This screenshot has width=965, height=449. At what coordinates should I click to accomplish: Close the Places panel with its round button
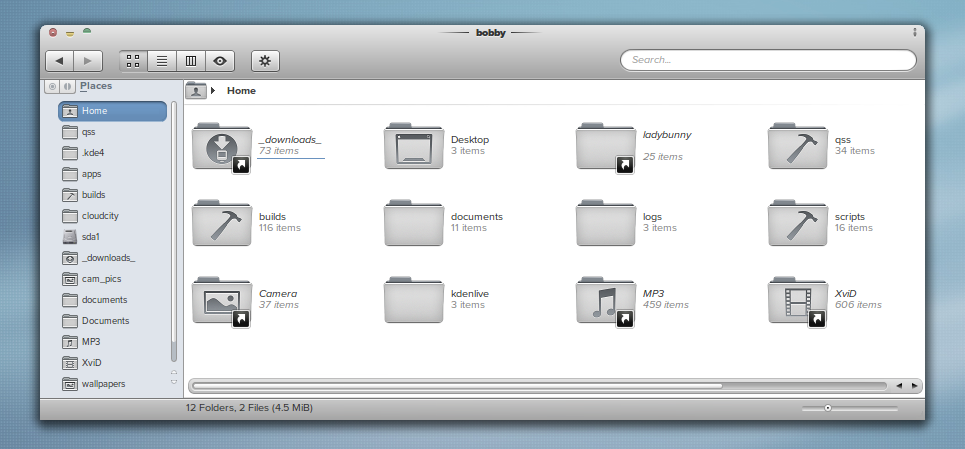point(52,86)
